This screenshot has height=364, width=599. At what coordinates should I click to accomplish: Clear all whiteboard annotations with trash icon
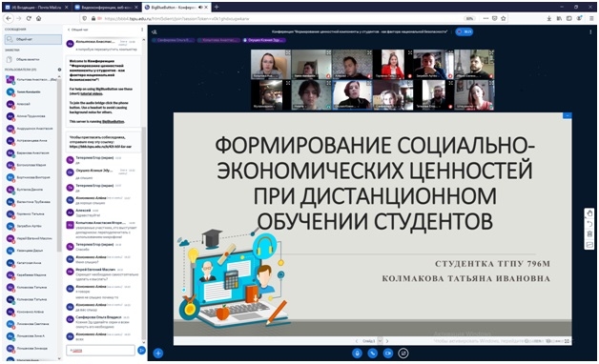589,233
